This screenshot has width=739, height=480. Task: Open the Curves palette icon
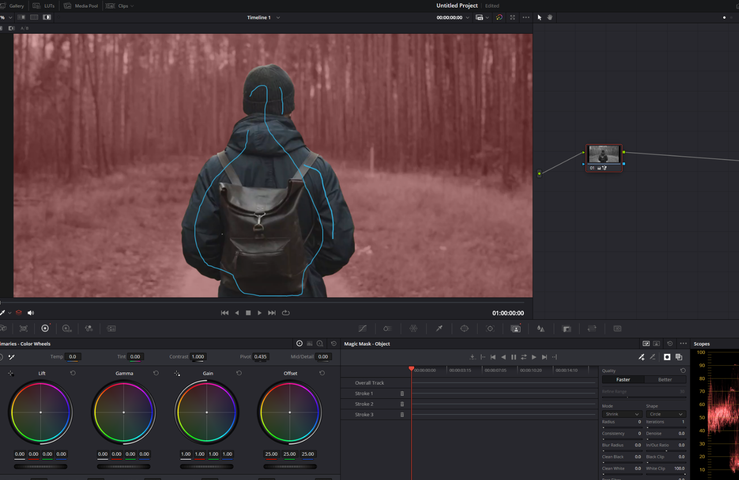click(x=361, y=328)
